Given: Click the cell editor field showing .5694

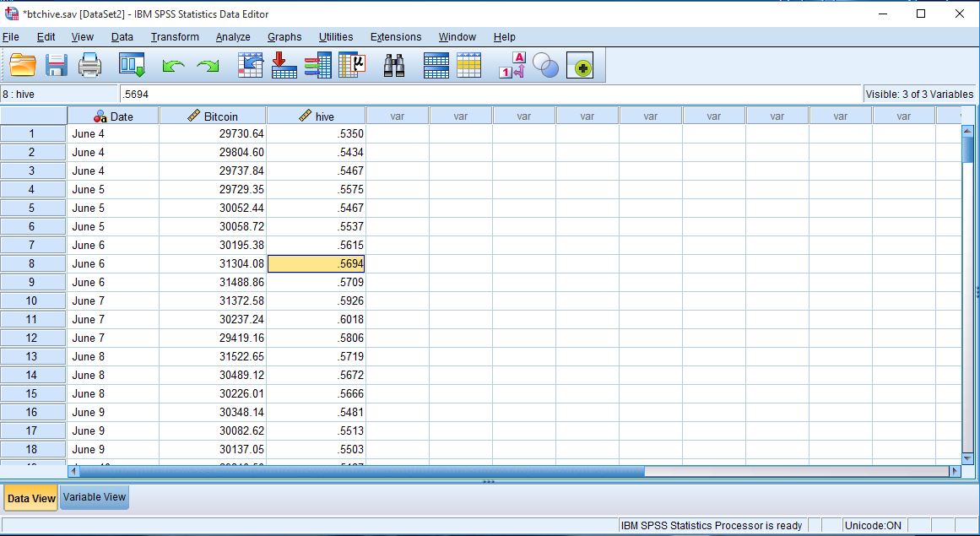Looking at the screenshot, I should point(490,95).
